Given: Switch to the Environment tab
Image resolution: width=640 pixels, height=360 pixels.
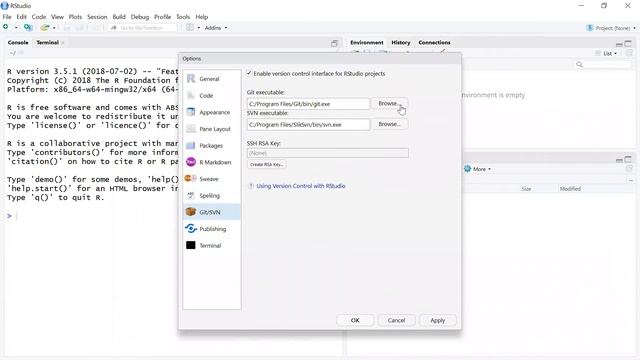Looking at the screenshot, I should click(x=367, y=42).
